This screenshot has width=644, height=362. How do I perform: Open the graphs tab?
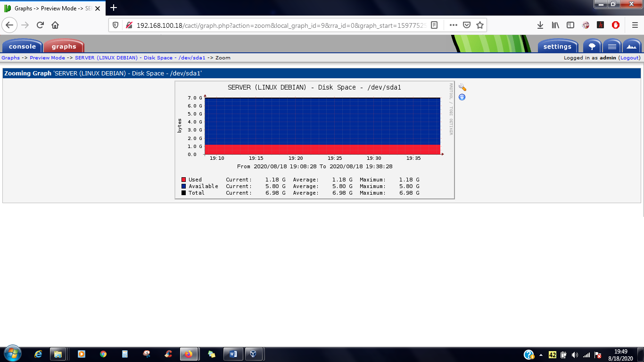point(64,46)
